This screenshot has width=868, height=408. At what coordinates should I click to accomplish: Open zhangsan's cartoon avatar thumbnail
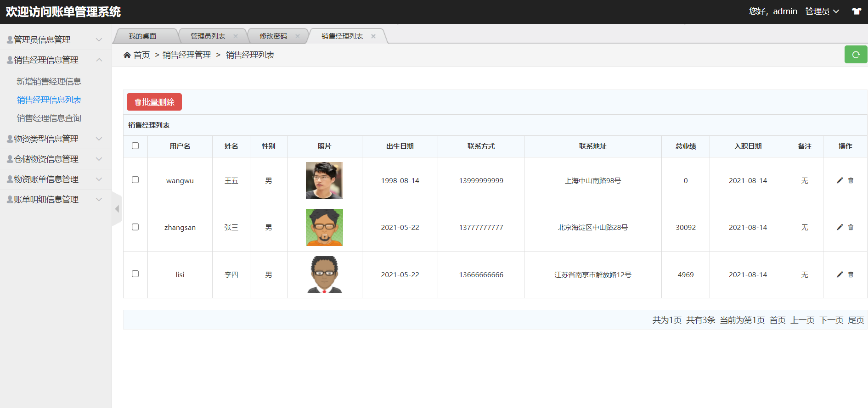[324, 227]
